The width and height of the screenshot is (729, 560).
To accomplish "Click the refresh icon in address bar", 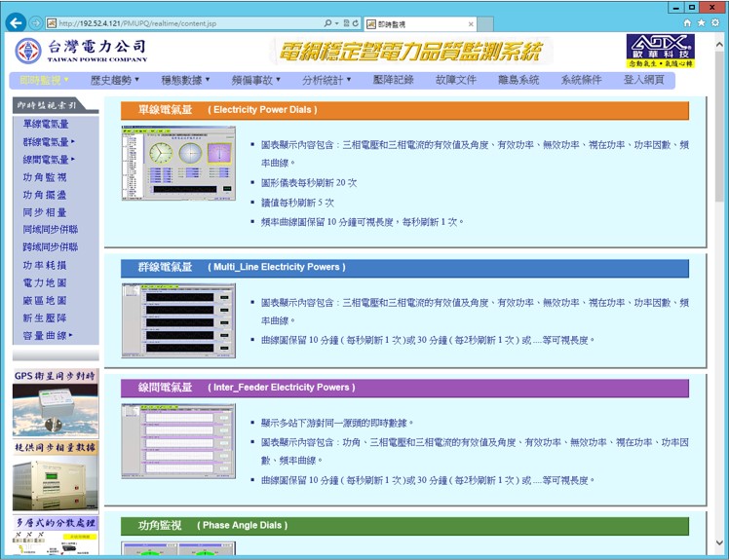I will (x=356, y=23).
